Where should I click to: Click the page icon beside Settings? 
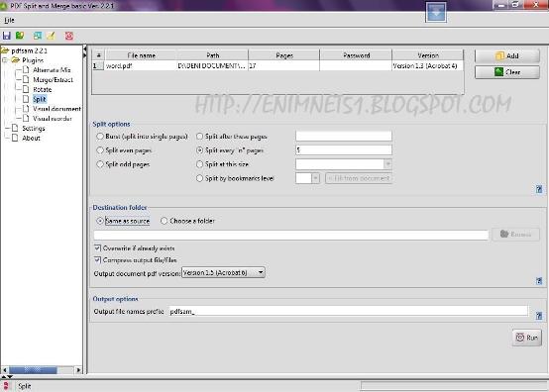15,128
